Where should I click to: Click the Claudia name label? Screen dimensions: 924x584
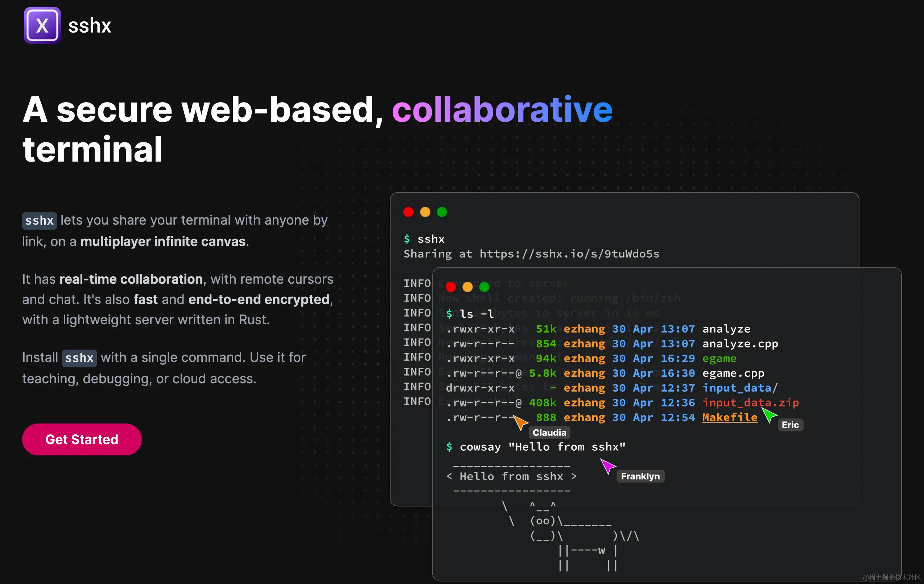pyautogui.click(x=549, y=433)
